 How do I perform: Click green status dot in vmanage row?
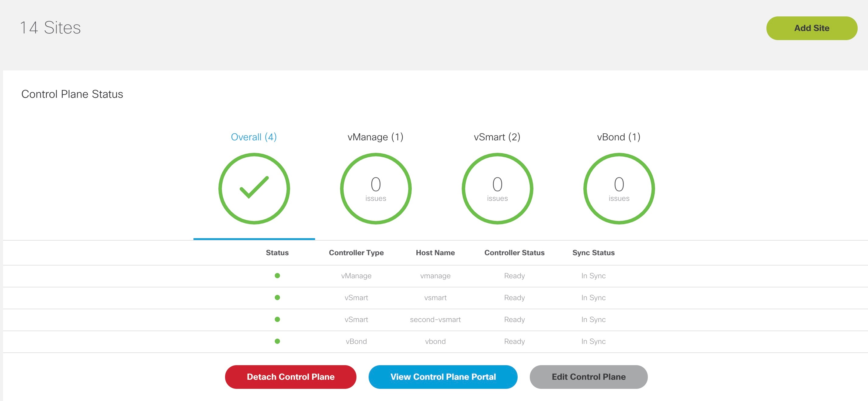(277, 276)
